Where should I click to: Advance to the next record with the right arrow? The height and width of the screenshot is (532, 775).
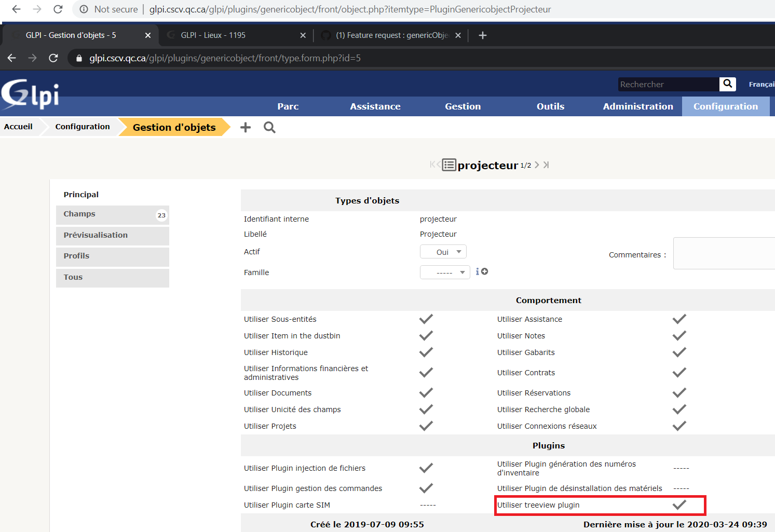(x=537, y=165)
